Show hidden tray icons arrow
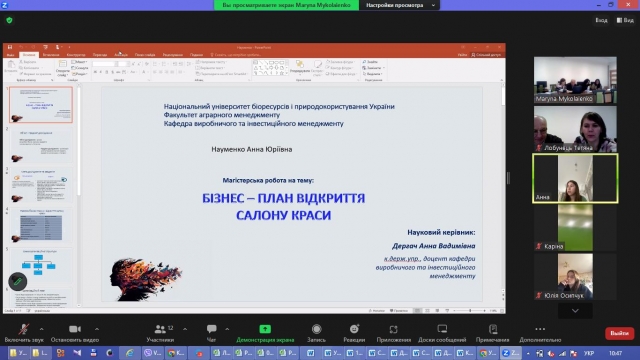Viewport: 640px width, 360px height. click(x=528, y=353)
